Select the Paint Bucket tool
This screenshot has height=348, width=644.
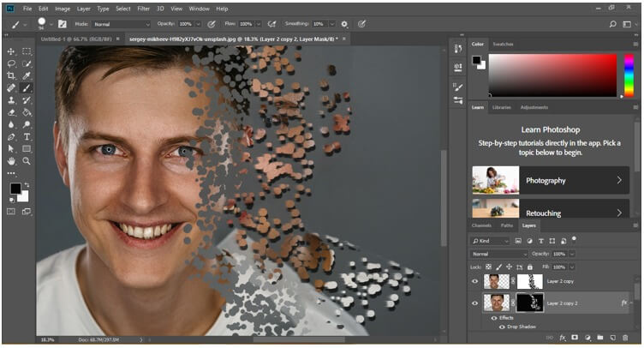tap(27, 112)
